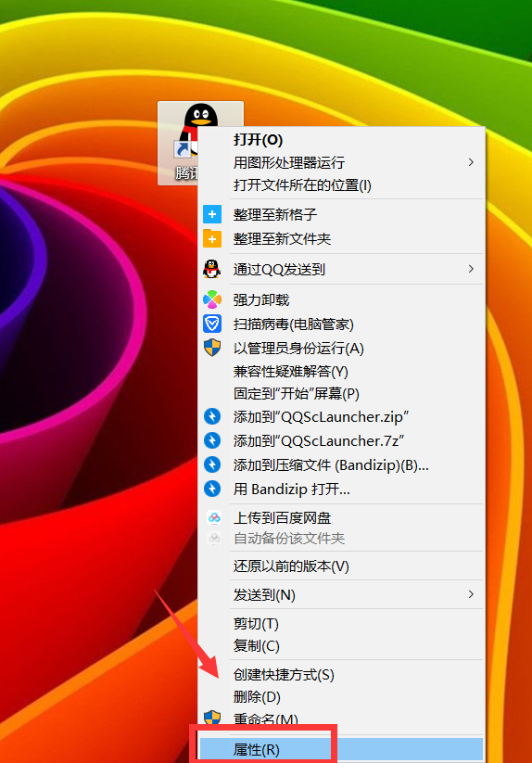Select 创建快捷方式(S)
Viewport: 532px width, 763px height.
(x=284, y=674)
